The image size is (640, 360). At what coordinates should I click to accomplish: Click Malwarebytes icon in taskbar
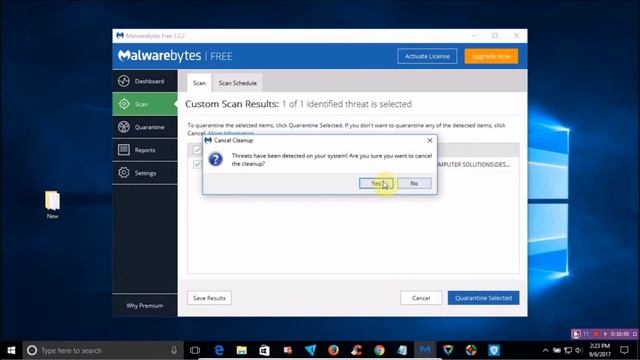pos(425,350)
